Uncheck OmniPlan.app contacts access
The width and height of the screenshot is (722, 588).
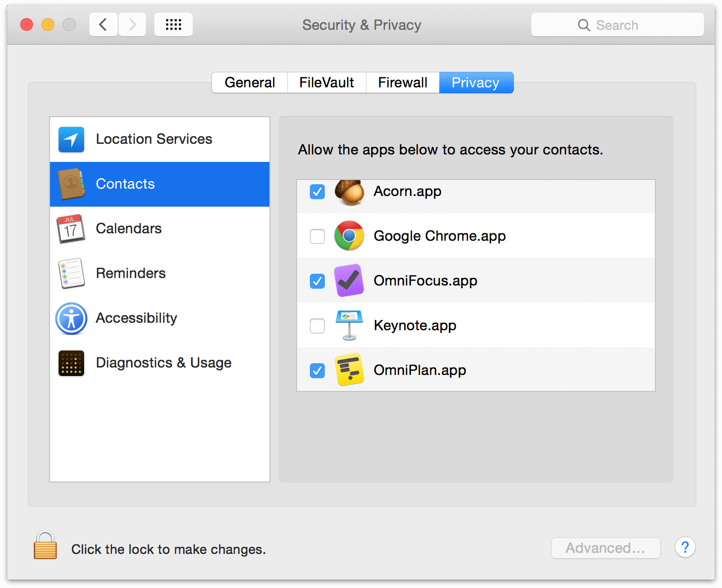[x=317, y=371]
